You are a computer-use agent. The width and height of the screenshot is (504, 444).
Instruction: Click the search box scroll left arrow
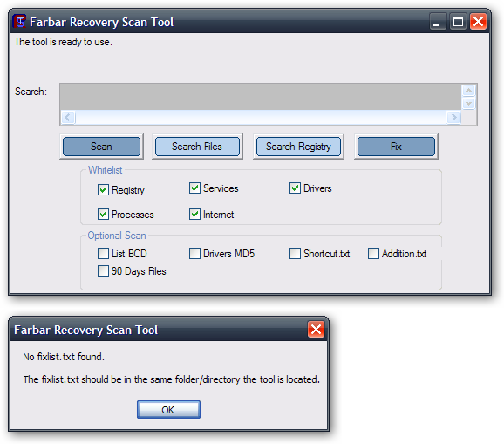(x=68, y=118)
